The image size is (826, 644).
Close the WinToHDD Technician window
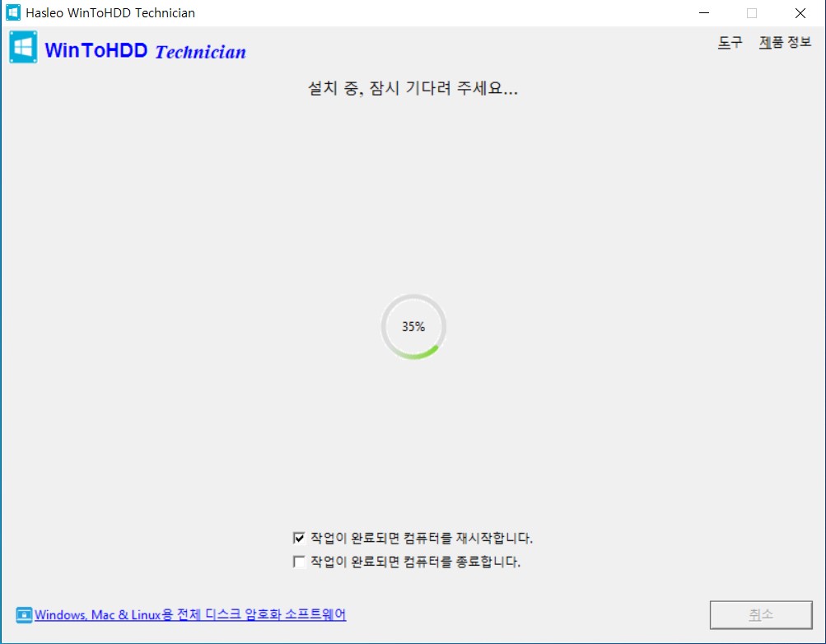click(800, 13)
